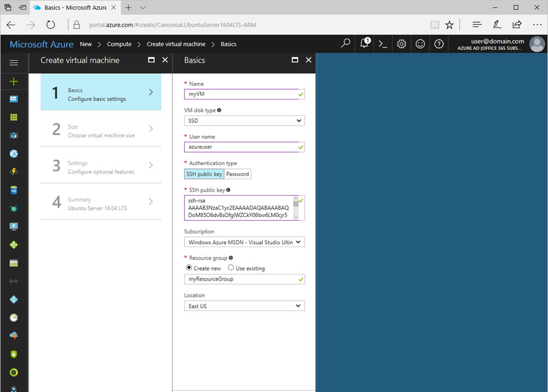The image size is (548, 392).
Task: Select SSH public key authentication type
Action: [x=204, y=174]
